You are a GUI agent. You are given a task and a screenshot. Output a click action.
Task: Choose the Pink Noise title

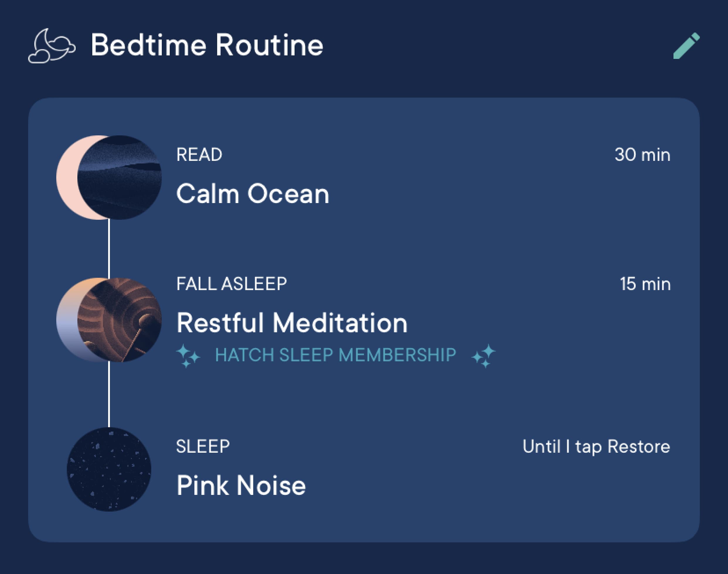tap(241, 485)
